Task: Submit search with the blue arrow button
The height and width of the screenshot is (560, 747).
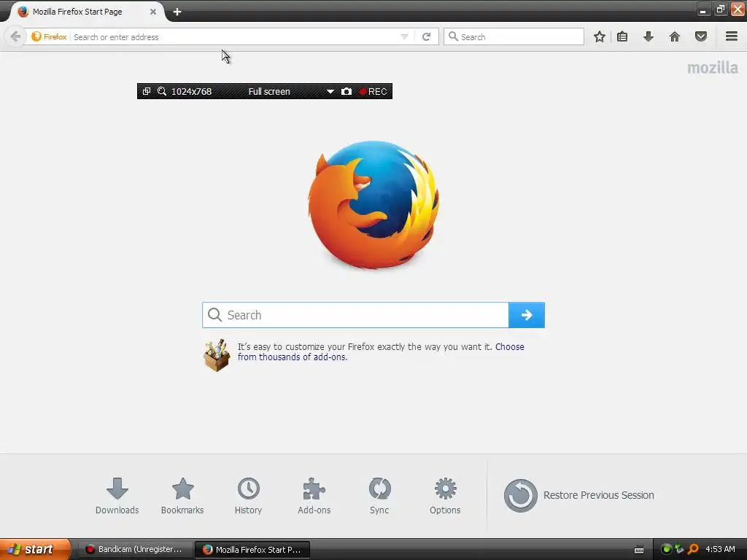Action: tap(527, 315)
